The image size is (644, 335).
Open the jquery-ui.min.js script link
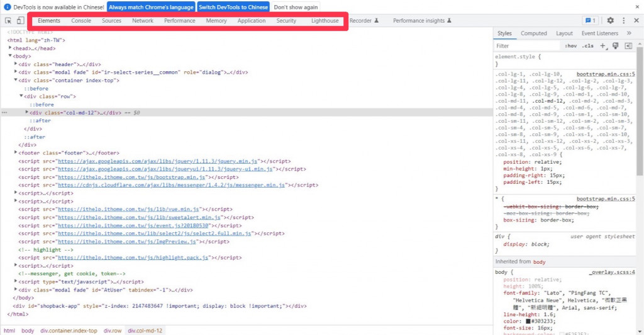pyautogui.click(x=165, y=169)
